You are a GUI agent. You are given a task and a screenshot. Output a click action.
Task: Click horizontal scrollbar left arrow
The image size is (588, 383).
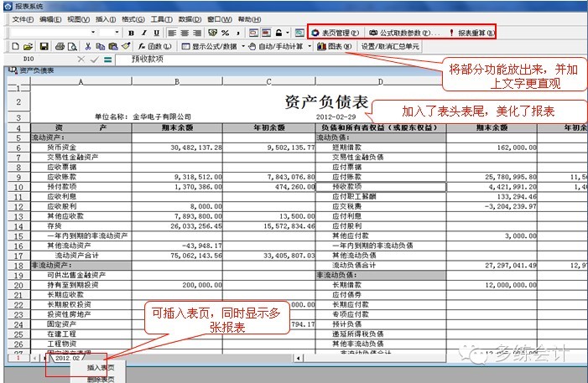coord(298,358)
